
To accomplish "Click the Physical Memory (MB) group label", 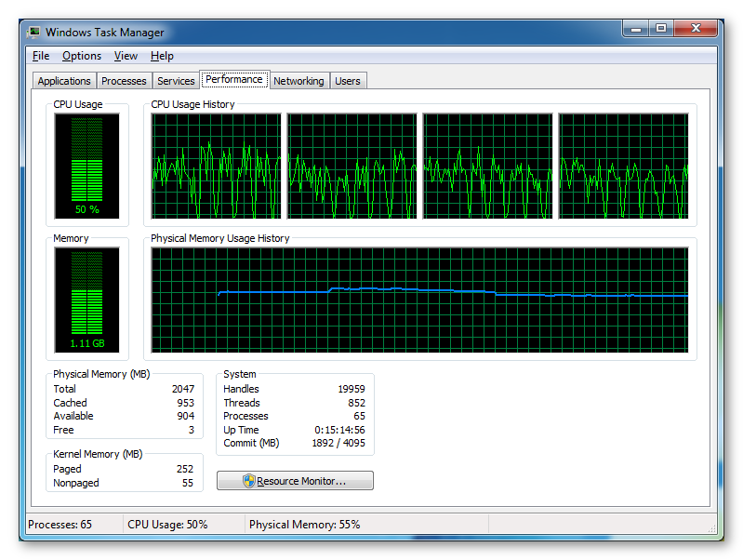I will click(101, 374).
